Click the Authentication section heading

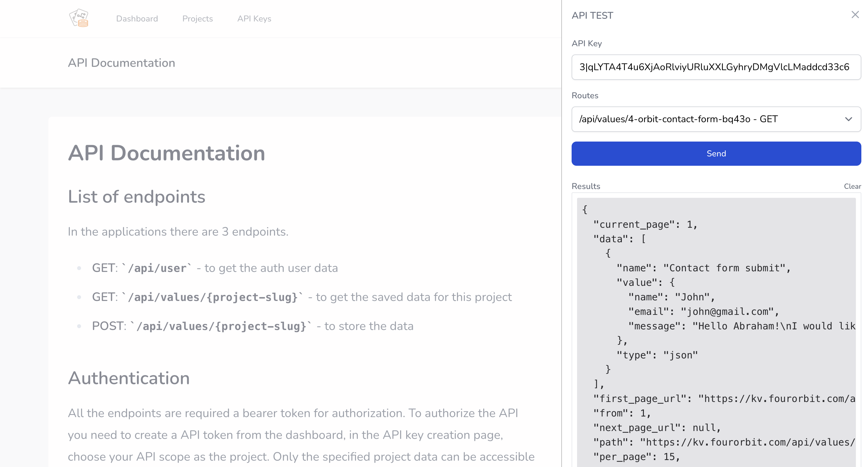(x=129, y=378)
